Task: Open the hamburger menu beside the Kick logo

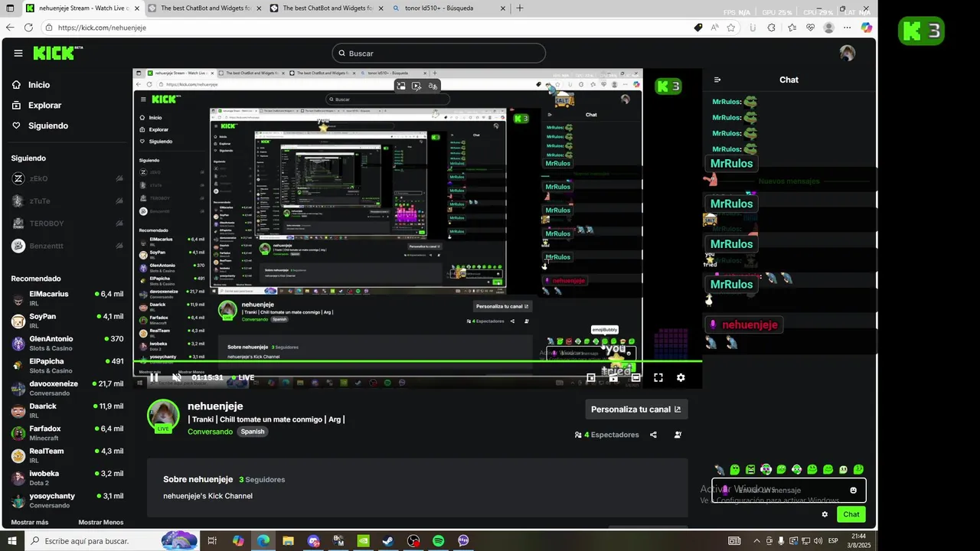Action: click(18, 53)
